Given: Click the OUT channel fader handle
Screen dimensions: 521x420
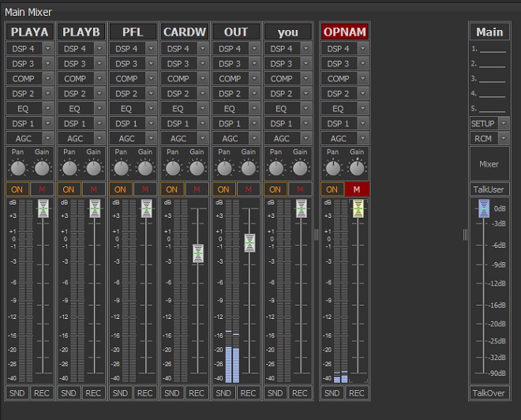Looking at the screenshot, I should [x=249, y=242].
